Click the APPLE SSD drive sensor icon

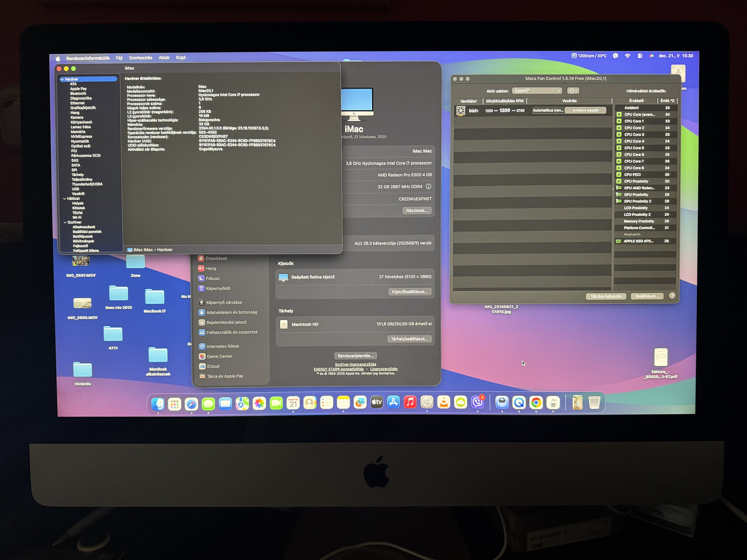[618, 241]
